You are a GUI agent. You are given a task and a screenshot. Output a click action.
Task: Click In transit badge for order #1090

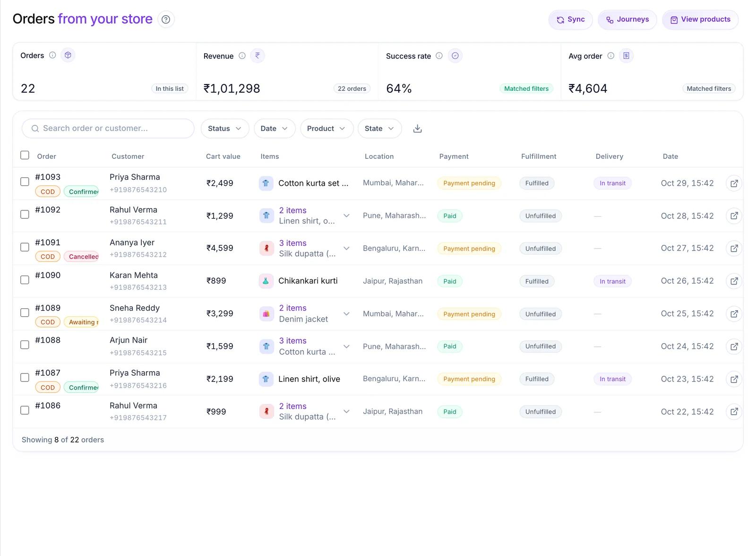[612, 281]
